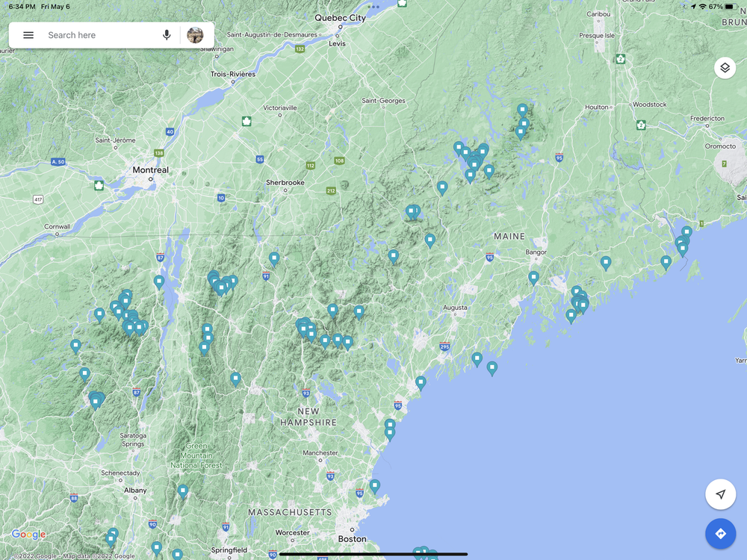The image size is (747, 560).
Task: Focus the 'Search here' field
Action: coord(72,35)
